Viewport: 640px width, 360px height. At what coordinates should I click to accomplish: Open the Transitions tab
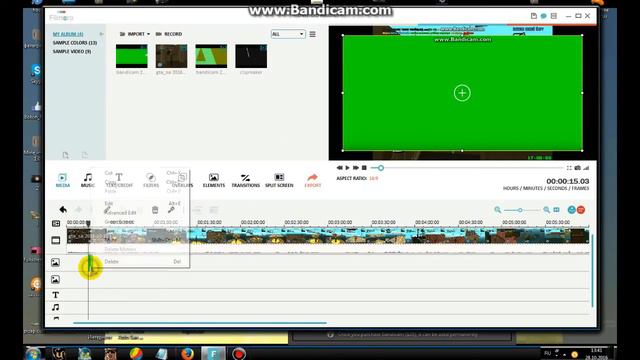[x=245, y=180]
